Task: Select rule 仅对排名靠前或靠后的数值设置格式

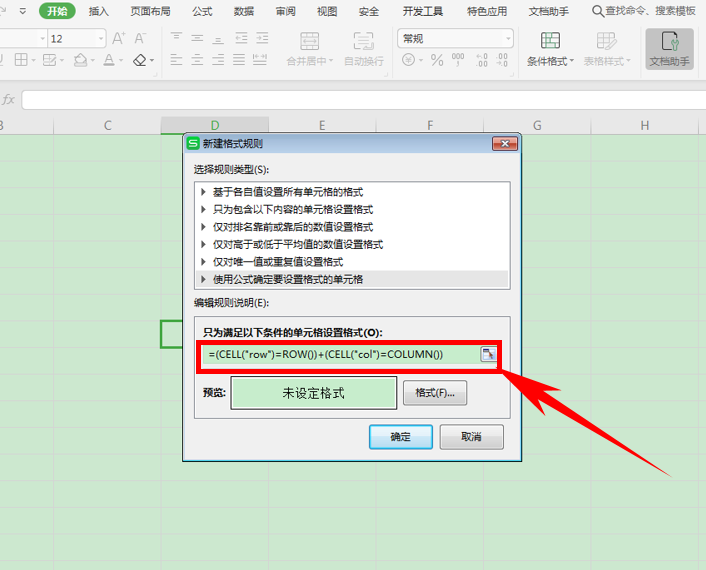Action: pos(352,227)
